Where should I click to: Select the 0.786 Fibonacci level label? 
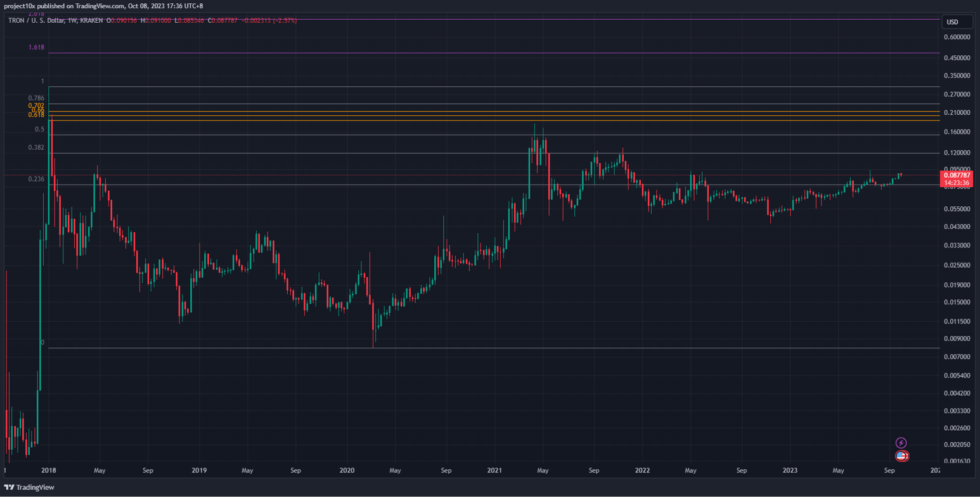click(x=36, y=98)
